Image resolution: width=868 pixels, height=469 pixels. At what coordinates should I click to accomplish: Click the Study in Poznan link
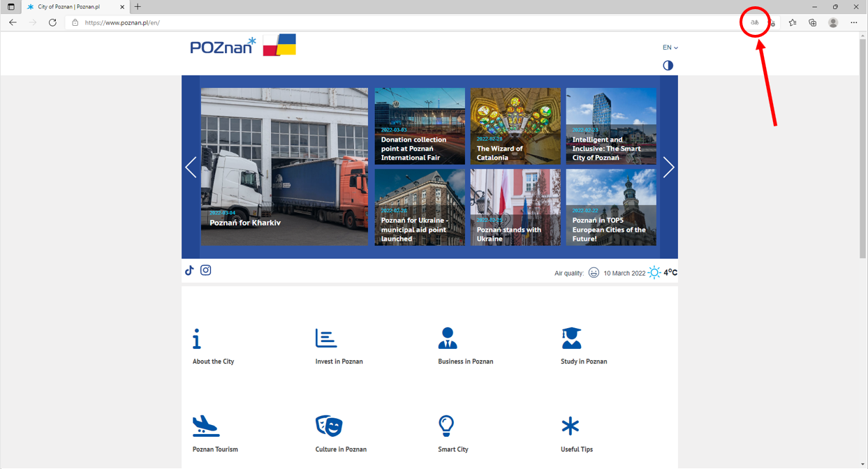coord(584,362)
